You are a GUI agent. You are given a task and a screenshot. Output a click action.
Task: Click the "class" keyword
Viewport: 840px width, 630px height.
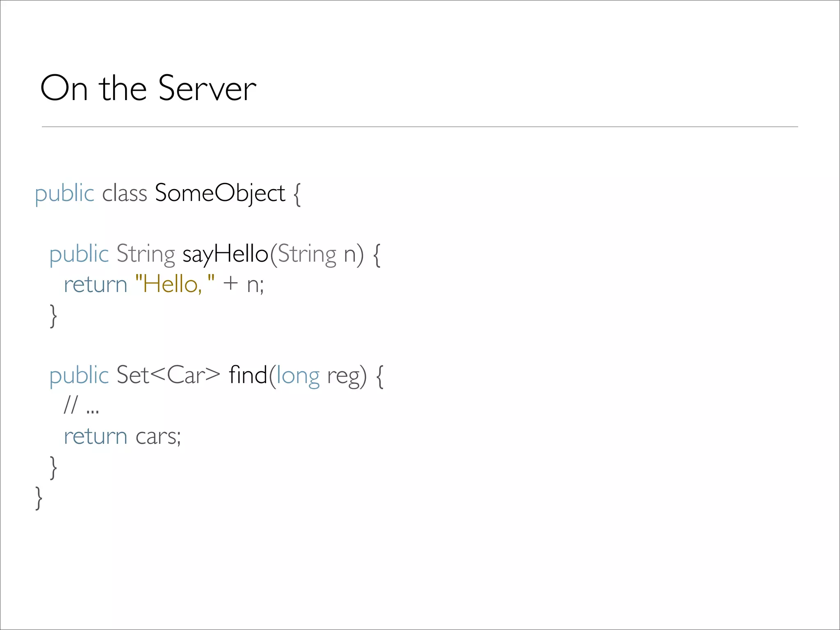pyautogui.click(x=124, y=193)
